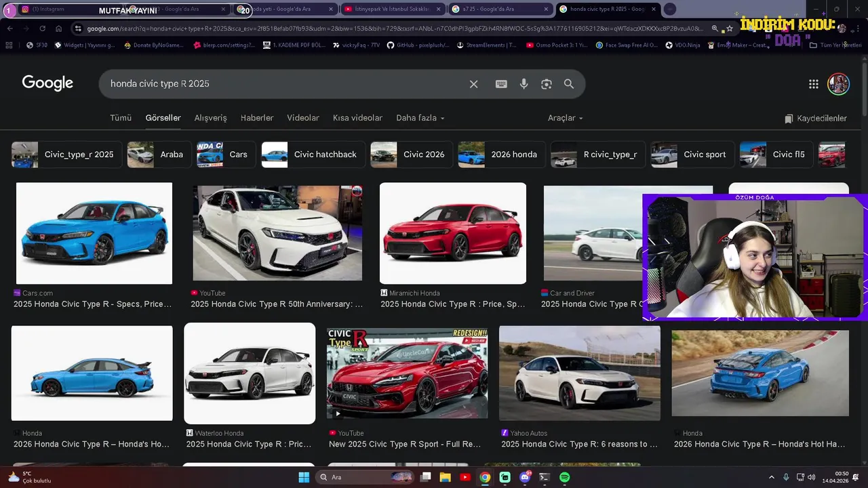
Task: Open the zoom magnifier icon in address bar
Action: click(715, 28)
